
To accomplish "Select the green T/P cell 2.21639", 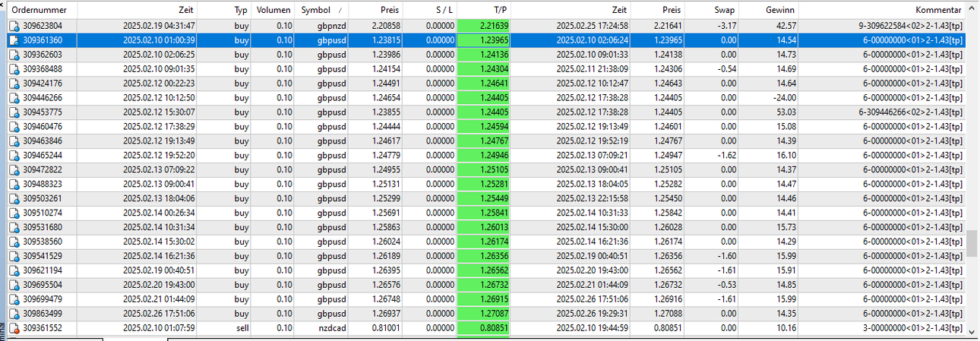I will pos(483,26).
